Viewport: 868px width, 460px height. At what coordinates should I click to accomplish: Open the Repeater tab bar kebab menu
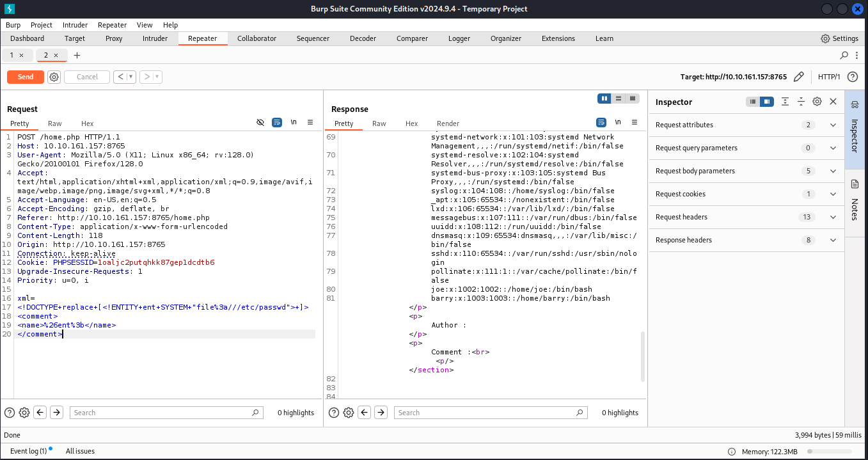(x=857, y=55)
